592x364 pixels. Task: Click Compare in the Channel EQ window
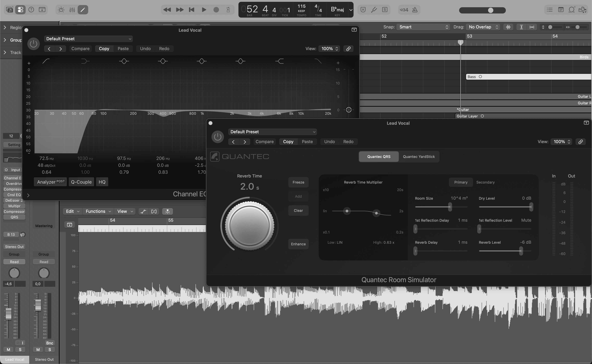tap(80, 49)
